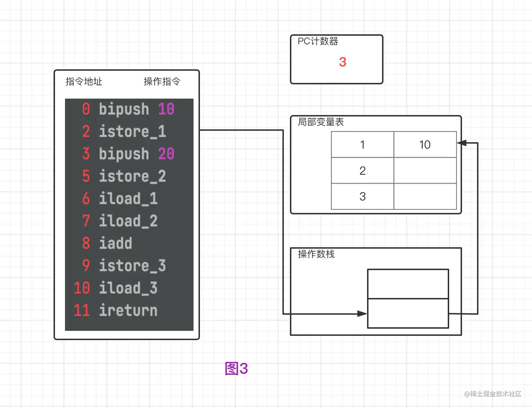Select the 'istore_1' bytecode line
The image size is (532, 408).
click(x=124, y=131)
